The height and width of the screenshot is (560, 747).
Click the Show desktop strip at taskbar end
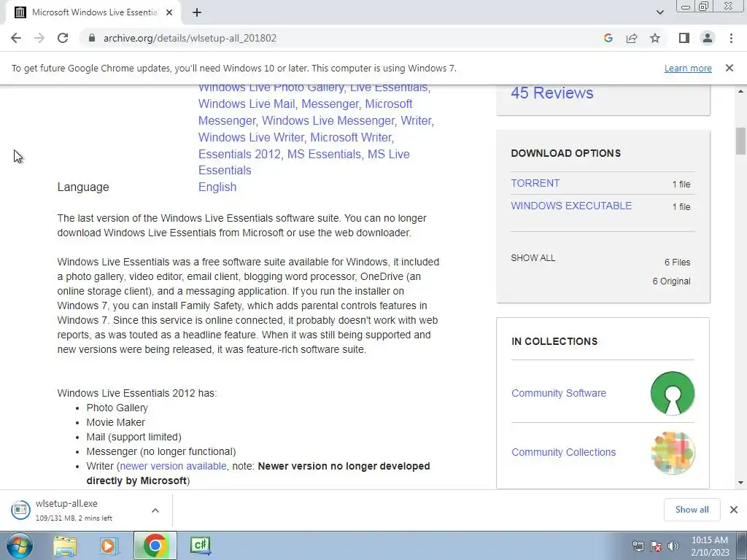tap(743, 545)
